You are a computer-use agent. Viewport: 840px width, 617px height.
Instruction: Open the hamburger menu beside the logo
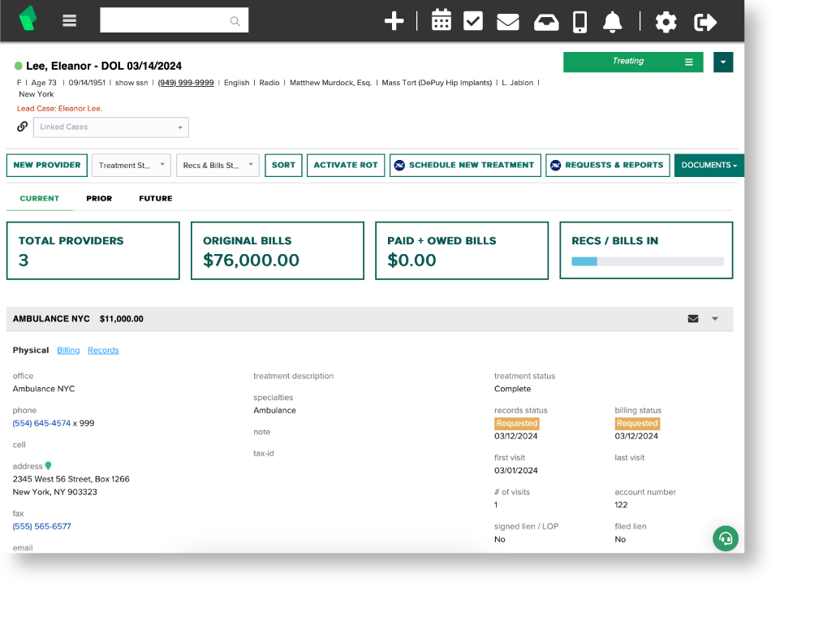[69, 20]
